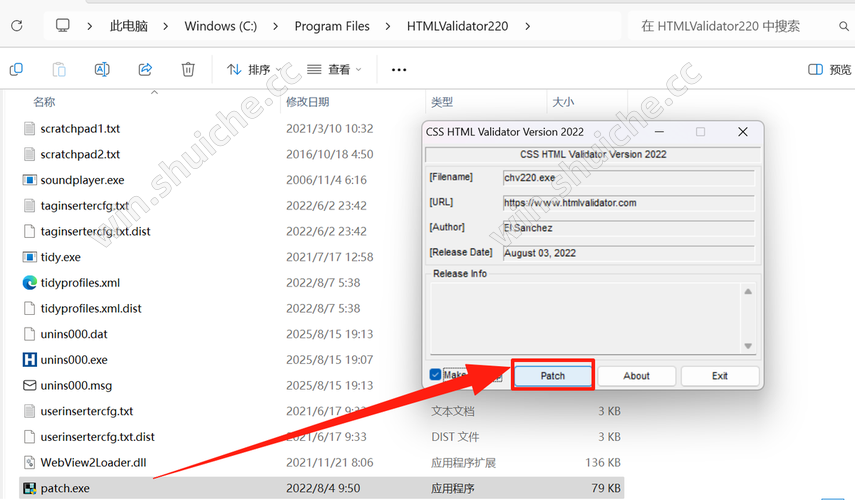855x500 pixels.
Task: Sort by the name column header
Action: tap(44, 102)
